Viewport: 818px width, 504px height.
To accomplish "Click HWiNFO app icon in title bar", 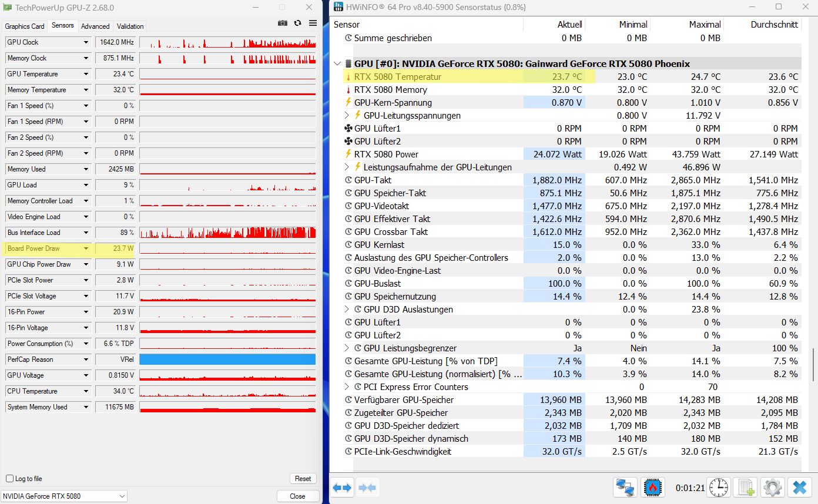I will [337, 8].
